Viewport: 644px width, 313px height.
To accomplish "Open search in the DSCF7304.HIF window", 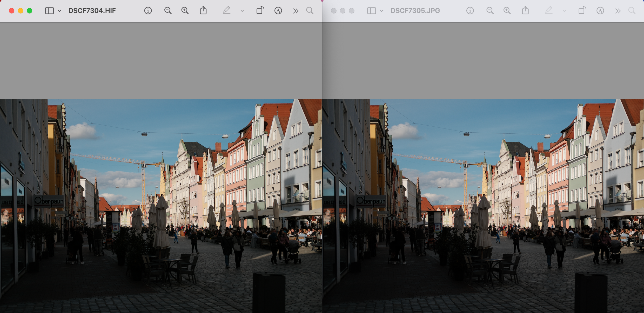I will point(310,10).
